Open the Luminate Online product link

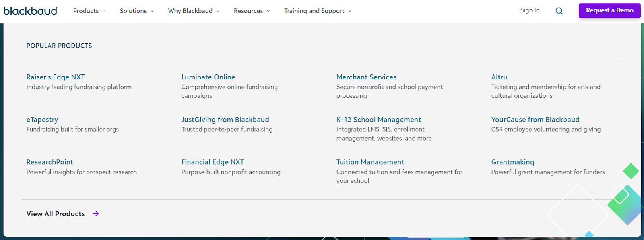point(208,77)
